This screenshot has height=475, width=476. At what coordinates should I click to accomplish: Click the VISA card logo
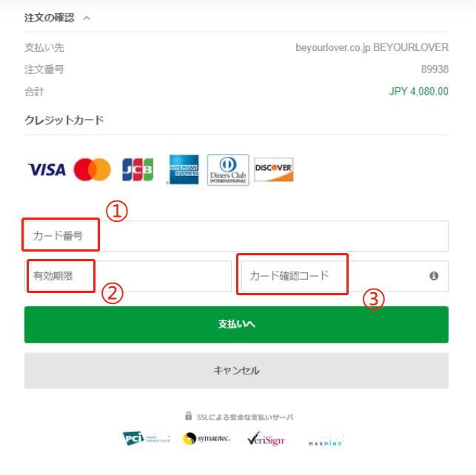[x=47, y=169]
